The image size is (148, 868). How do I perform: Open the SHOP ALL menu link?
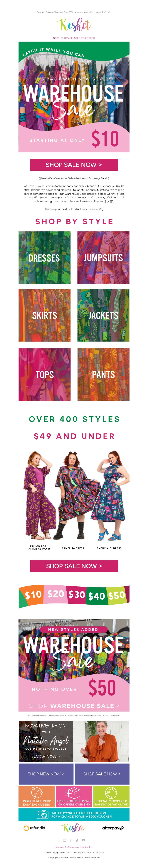tap(67, 38)
